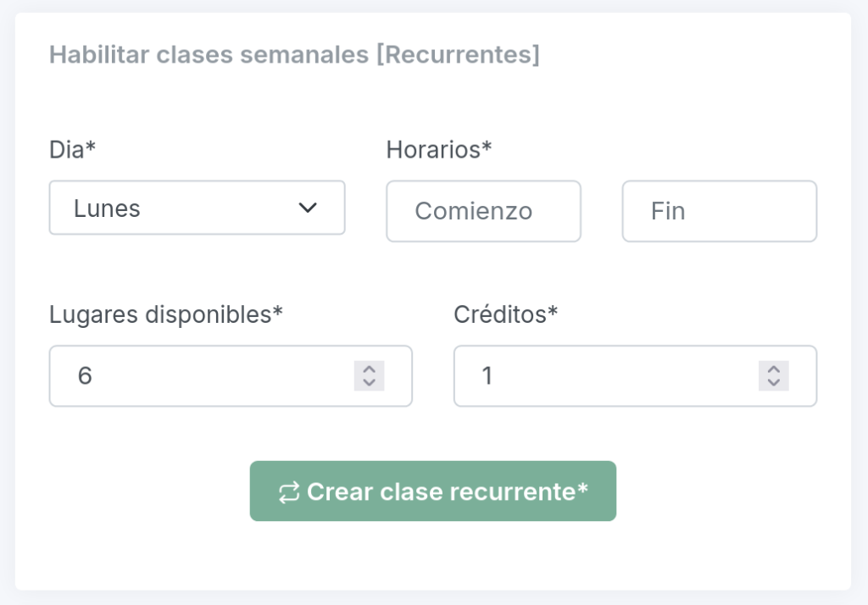Increment the Lugares disponibles value
868x605 pixels.
click(x=369, y=370)
